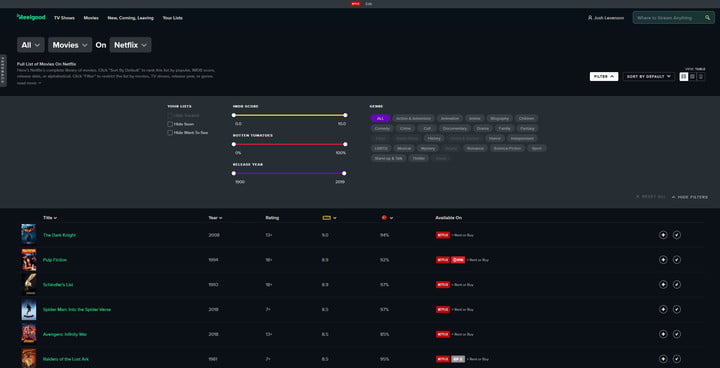The height and width of the screenshot is (368, 720).
Task: Open Josh Levenson account menu
Action: click(606, 18)
